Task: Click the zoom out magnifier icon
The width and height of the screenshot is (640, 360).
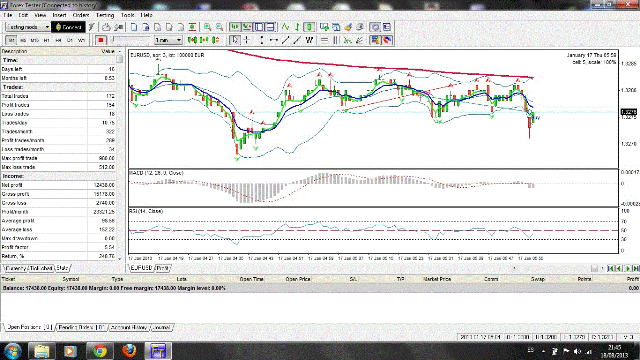Action: [x=220, y=27]
